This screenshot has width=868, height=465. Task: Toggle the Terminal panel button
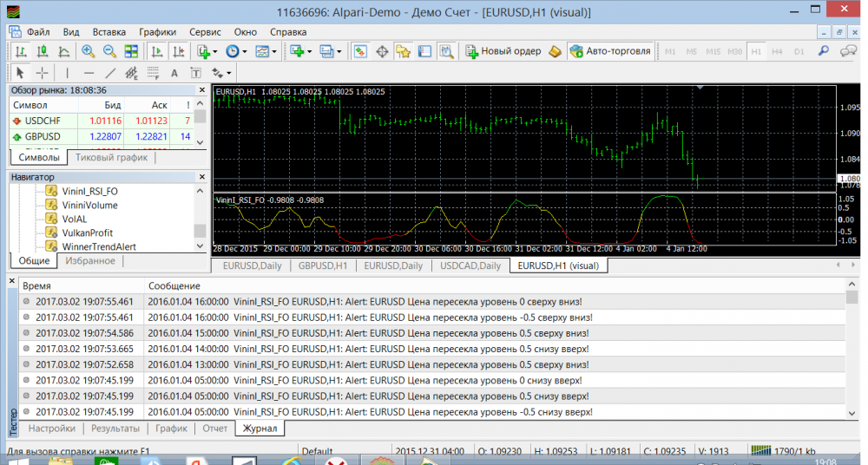(x=424, y=51)
